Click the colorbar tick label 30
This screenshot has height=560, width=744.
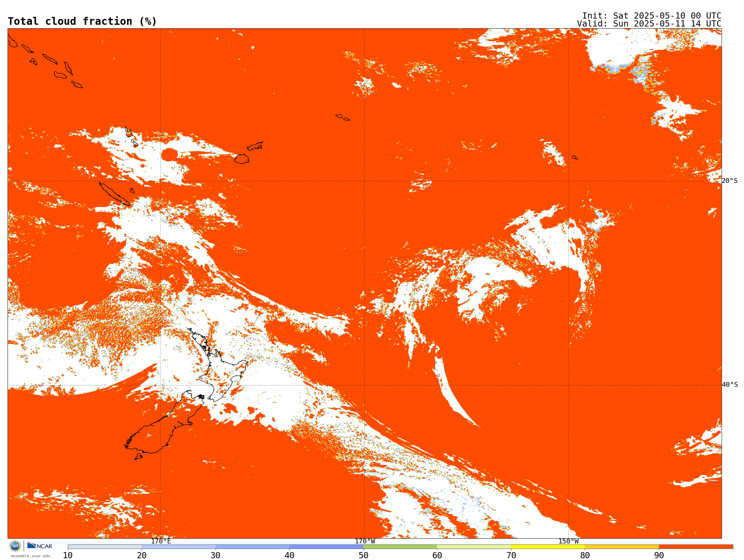[216, 556]
